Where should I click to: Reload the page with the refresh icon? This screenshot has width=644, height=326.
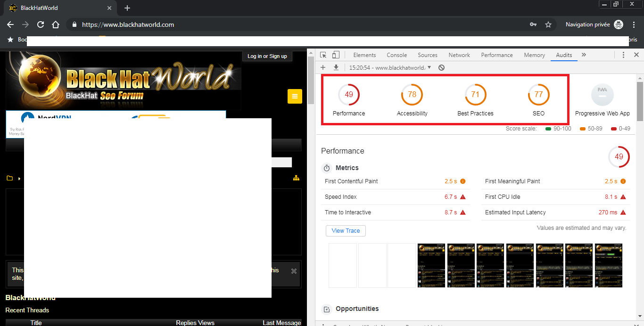[41, 24]
